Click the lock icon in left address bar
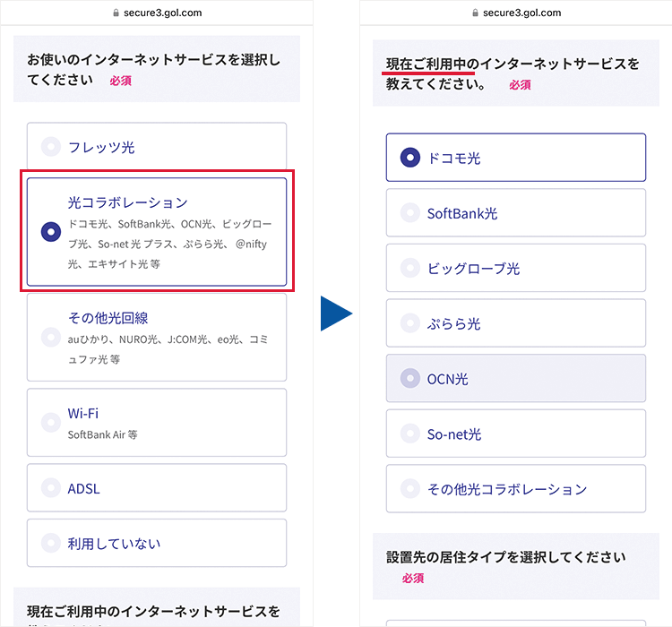672x627 pixels. point(116,13)
